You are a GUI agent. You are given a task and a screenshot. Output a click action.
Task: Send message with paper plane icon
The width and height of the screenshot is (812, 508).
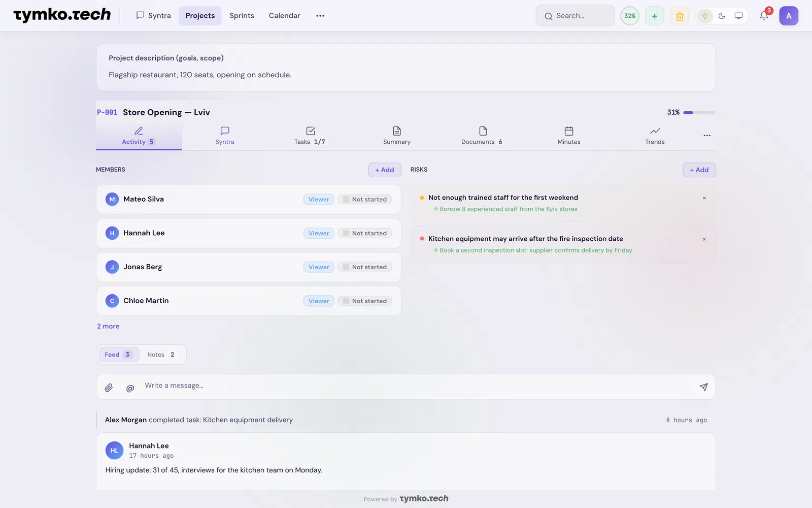[703, 387]
